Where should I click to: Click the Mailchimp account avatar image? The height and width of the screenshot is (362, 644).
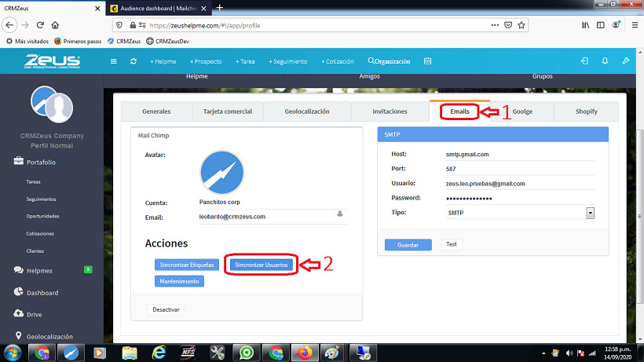pos(221,173)
